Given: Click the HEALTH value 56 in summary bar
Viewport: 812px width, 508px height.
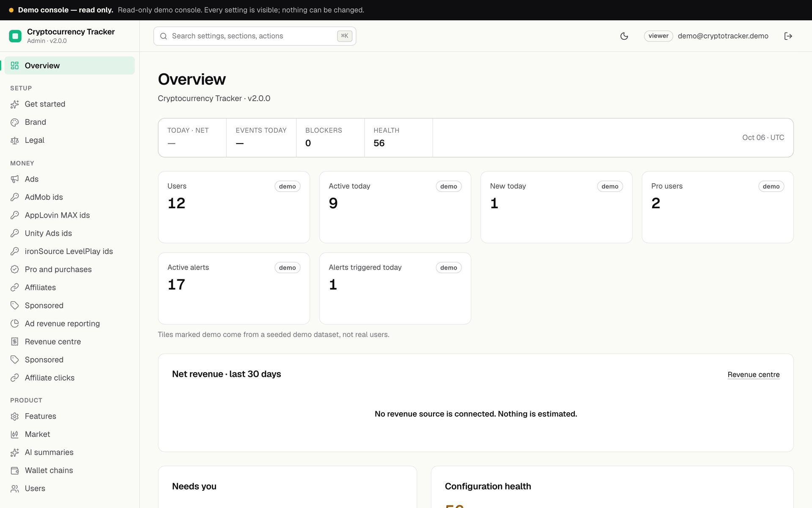Looking at the screenshot, I should click(379, 143).
